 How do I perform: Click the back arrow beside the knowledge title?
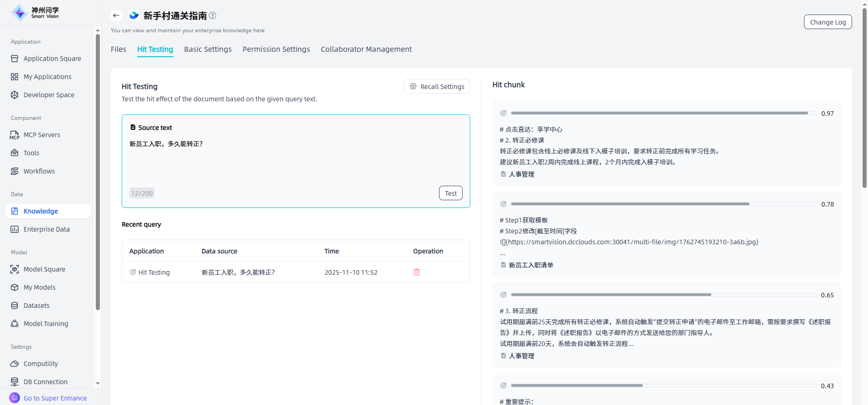click(x=116, y=15)
